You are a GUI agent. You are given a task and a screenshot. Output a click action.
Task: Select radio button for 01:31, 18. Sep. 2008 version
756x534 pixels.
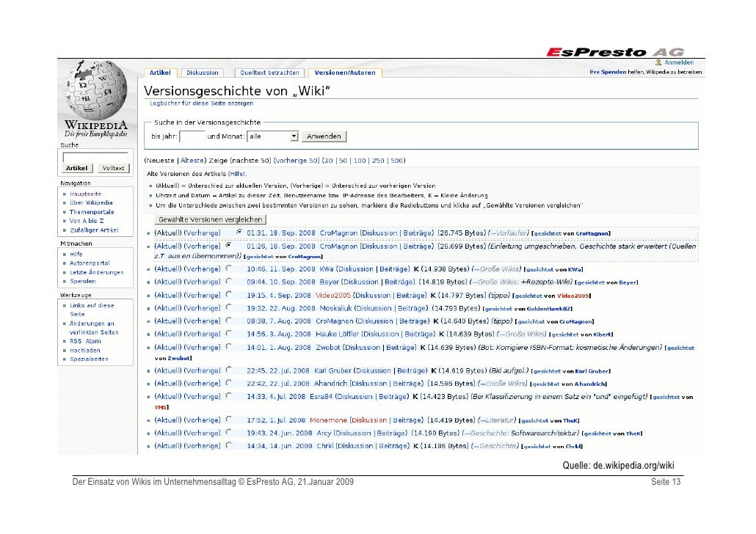[x=239, y=233]
